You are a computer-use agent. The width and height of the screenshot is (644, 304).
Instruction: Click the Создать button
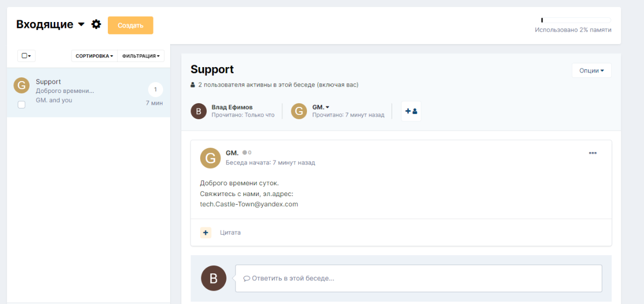coord(130,25)
